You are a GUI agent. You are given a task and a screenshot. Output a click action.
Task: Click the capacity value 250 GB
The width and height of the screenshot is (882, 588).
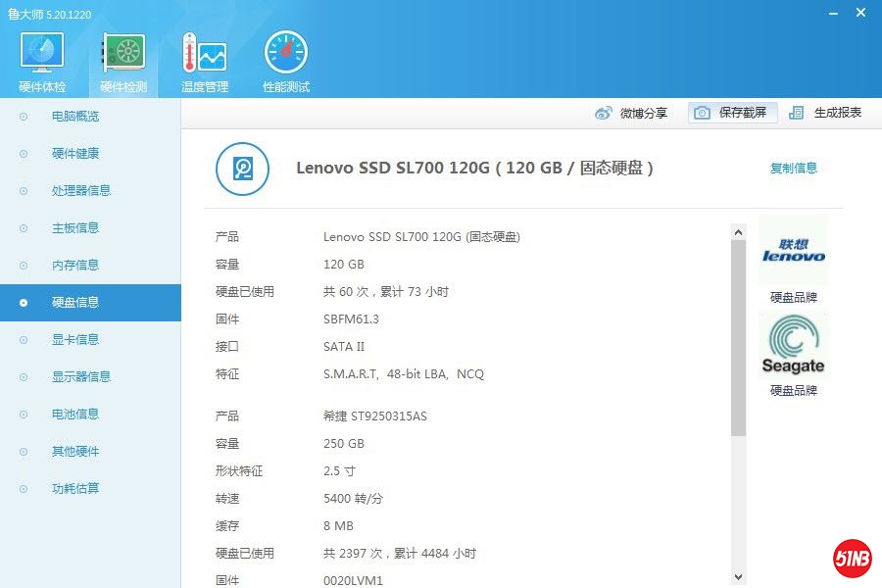click(344, 443)
